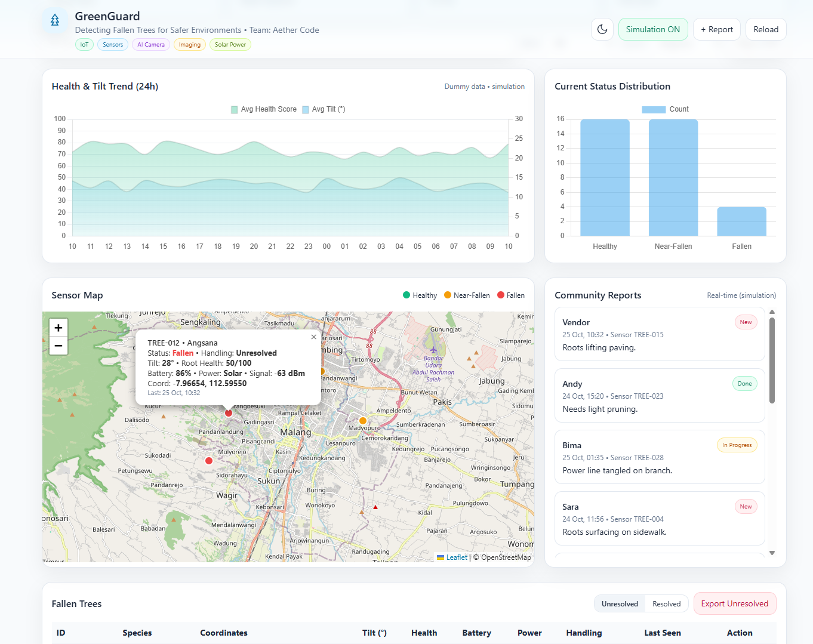Select the Unresolved tab
Screen dimensions: 813x644
tap(620, 604)
